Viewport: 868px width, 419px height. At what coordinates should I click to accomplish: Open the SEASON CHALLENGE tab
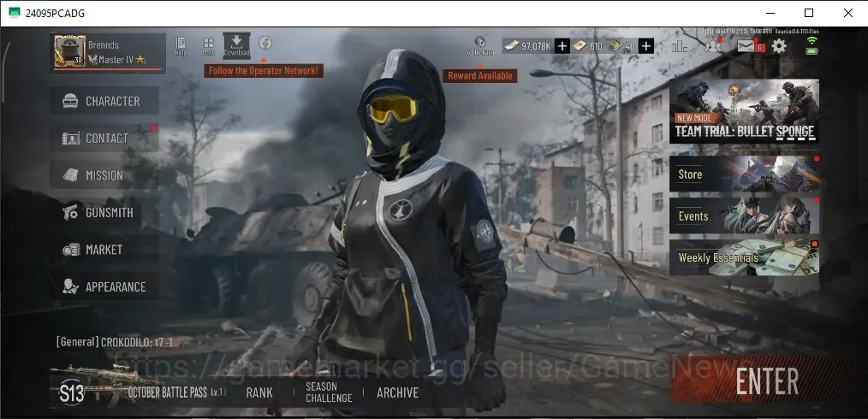click(x=329, y=392)
